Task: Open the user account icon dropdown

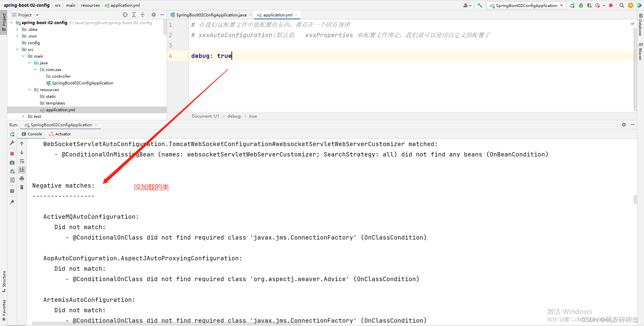Action: [467, 5]
